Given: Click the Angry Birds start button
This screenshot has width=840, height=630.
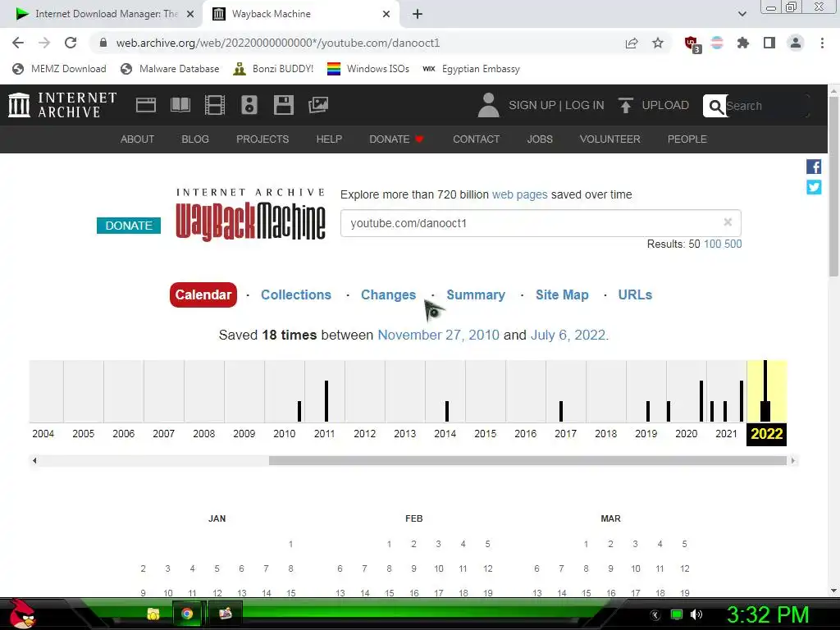Looking at the screenshot, I should 22,614.
